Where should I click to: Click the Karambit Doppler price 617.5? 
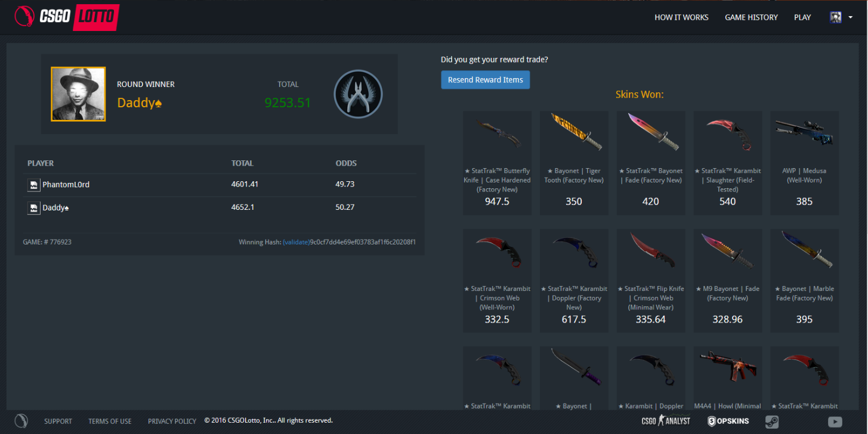click(574, 320)
